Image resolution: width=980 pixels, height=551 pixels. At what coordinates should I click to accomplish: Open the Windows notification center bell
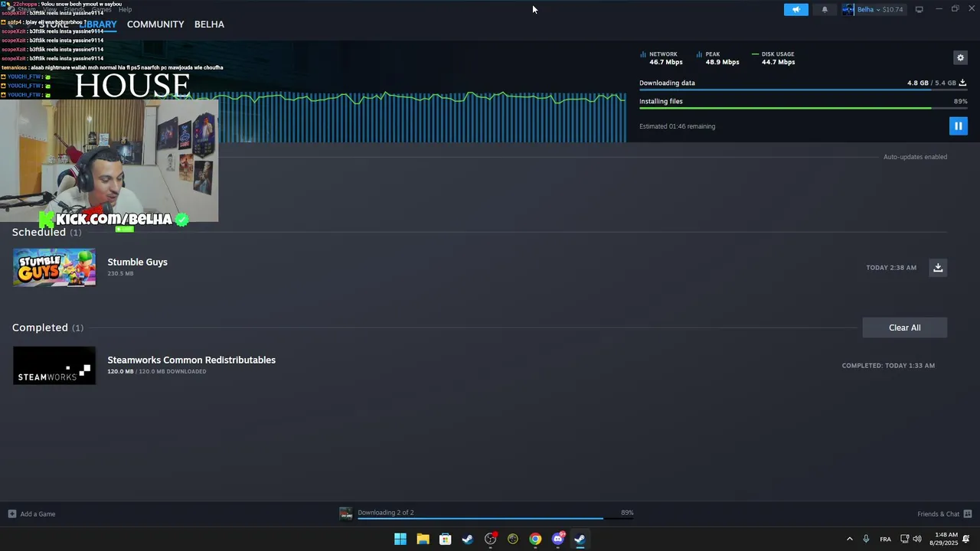[x=966, y=539]
